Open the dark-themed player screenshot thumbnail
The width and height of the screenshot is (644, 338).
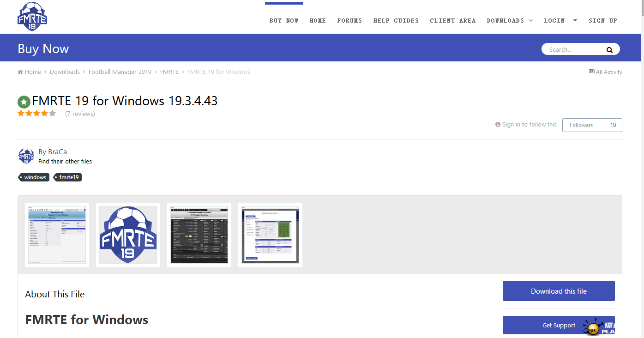199,235
